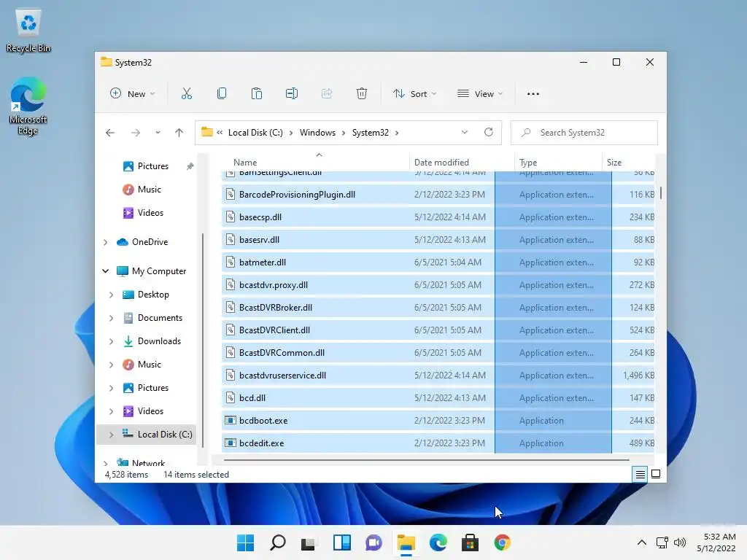The height and width of the screenshot is (560, 747).
Task: Switch to details view layout icon
Action: pyautogui.click(x=640, y=474)
